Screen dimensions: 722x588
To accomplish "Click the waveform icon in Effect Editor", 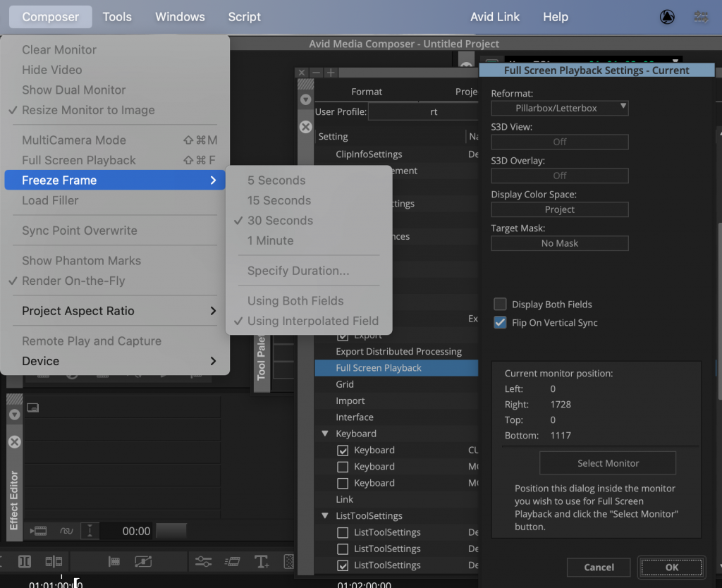I will pyautogui.click(x=66, y=531).
